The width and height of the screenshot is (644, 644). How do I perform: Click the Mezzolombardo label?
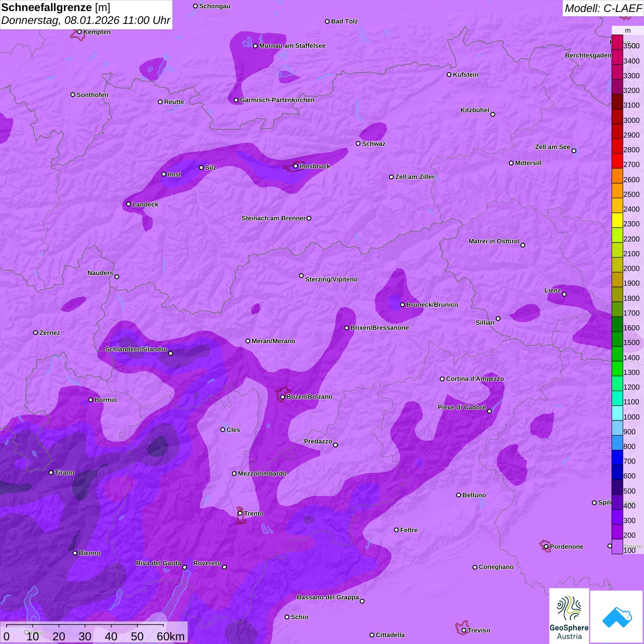click(x=262, y=473)
